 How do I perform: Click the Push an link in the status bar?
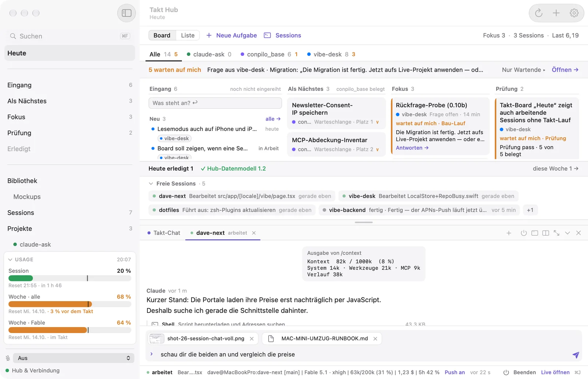[x=455, y=372]
